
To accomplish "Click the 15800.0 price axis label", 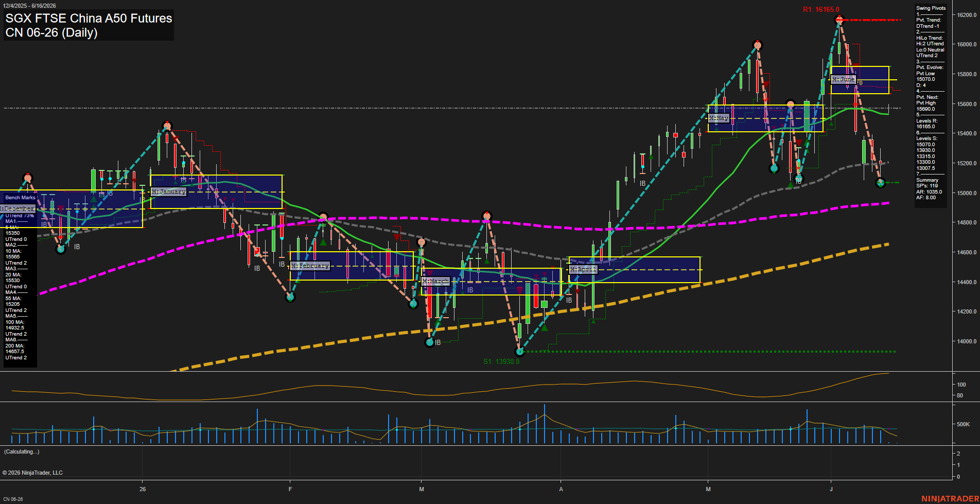I will click(x=967, y=74).
